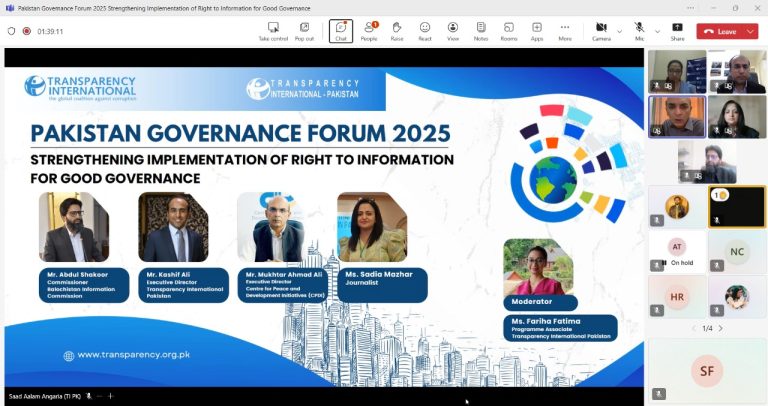The height and width of the screenshot is (406, 768).
Task: Click Take control button
Action: click(273, 30)
